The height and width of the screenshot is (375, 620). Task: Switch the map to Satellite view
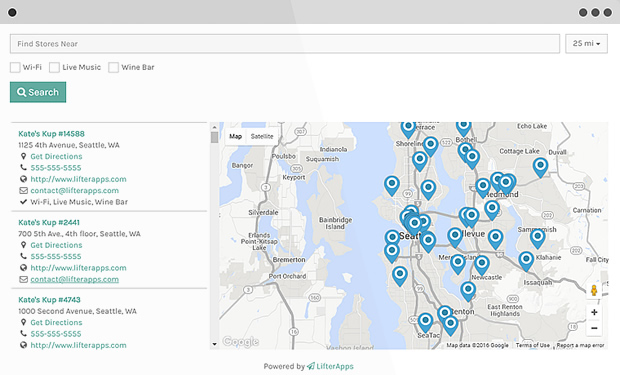[262, 136]
